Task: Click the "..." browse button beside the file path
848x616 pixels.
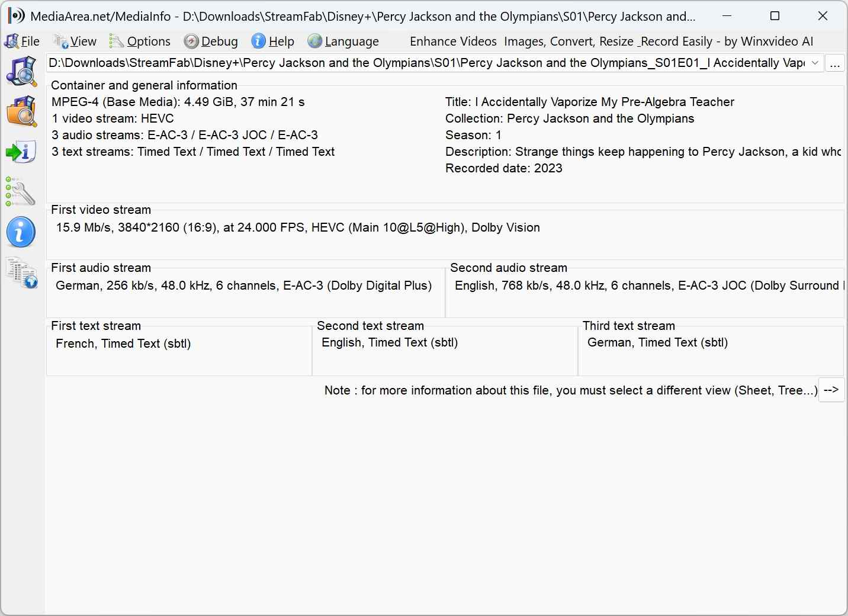Action: (835, 63)
